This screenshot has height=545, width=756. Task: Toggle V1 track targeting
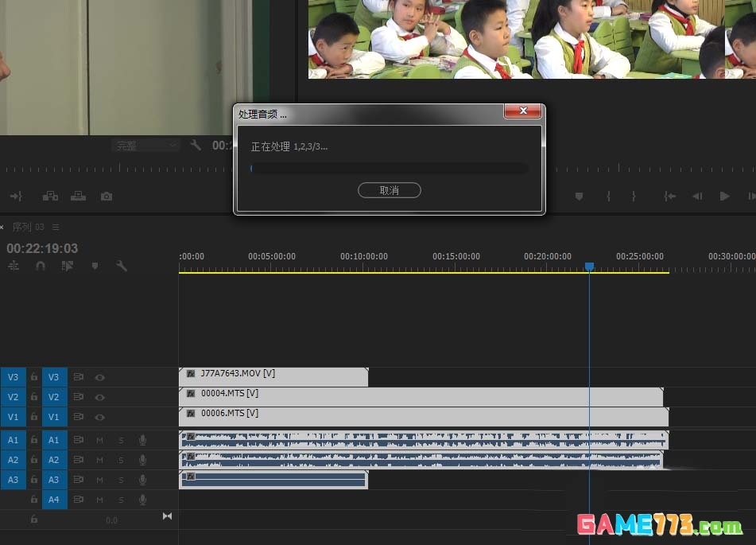[54, 417]
